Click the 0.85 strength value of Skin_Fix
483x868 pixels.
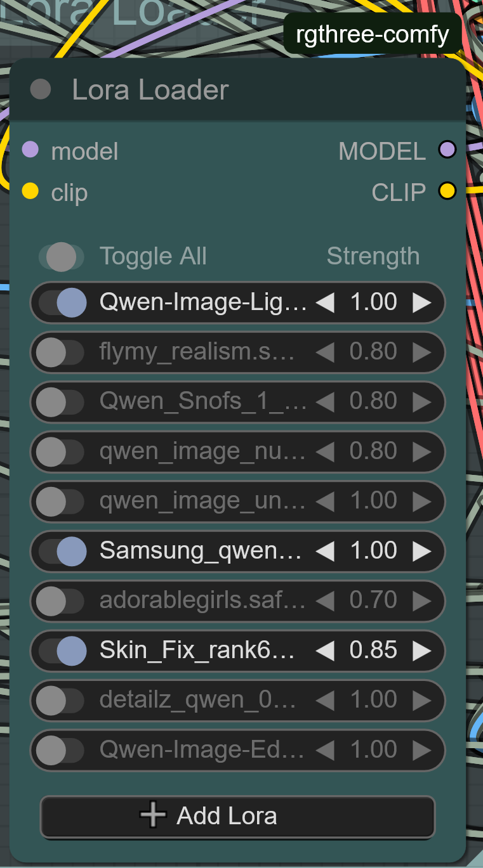click(x=373, y=651)
